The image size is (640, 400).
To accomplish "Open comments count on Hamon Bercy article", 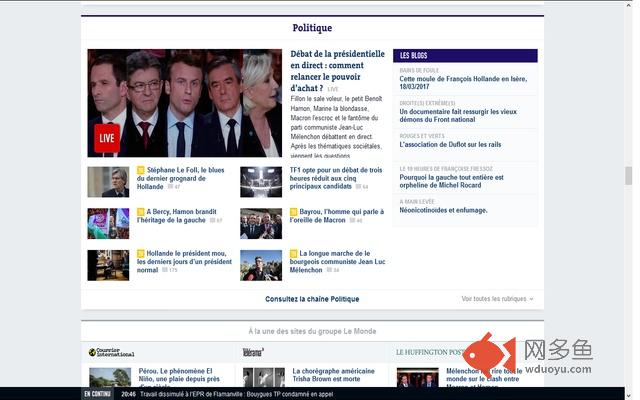I will pos(216,220).
